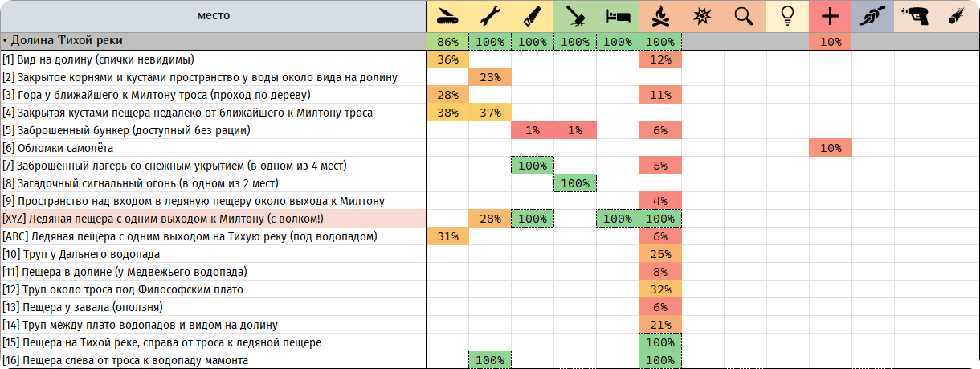Click the magnifying glass header icon
Screen dimensions: 980x369
pos(745,16)
